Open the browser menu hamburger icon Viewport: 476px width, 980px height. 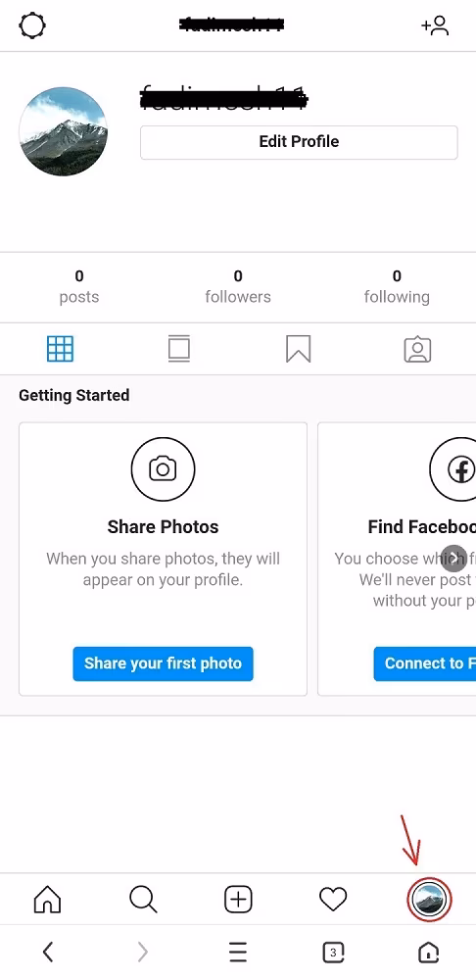[238, 953]
